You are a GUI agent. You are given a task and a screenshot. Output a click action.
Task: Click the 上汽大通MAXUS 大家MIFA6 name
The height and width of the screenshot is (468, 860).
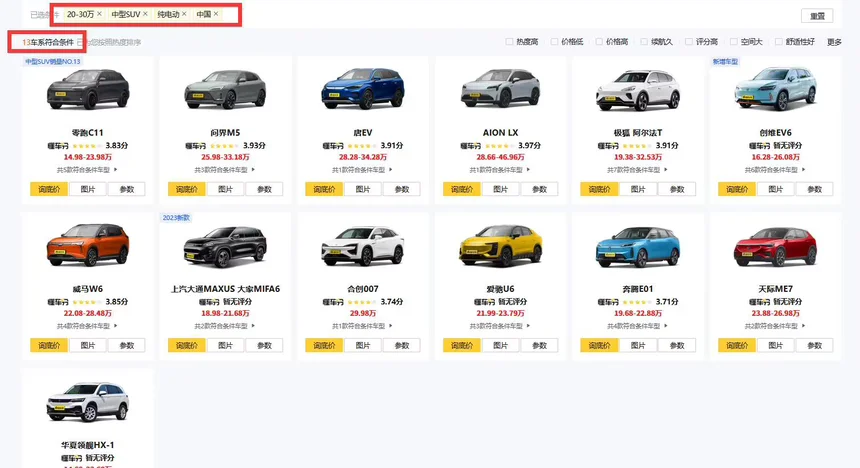pyautogui.click(x=225, y=289)
